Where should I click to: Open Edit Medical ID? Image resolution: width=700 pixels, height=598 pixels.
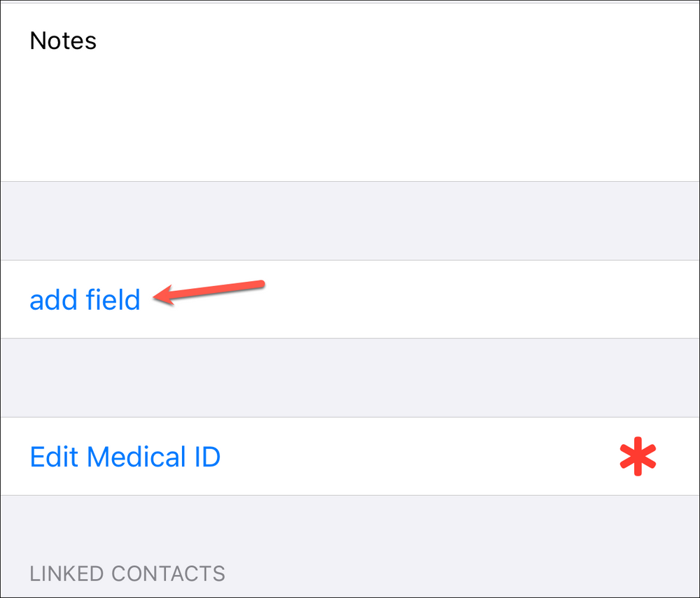coord(125,456)
